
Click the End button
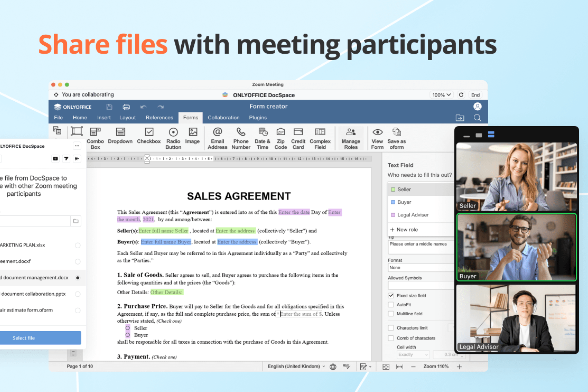tap(475, 95)
